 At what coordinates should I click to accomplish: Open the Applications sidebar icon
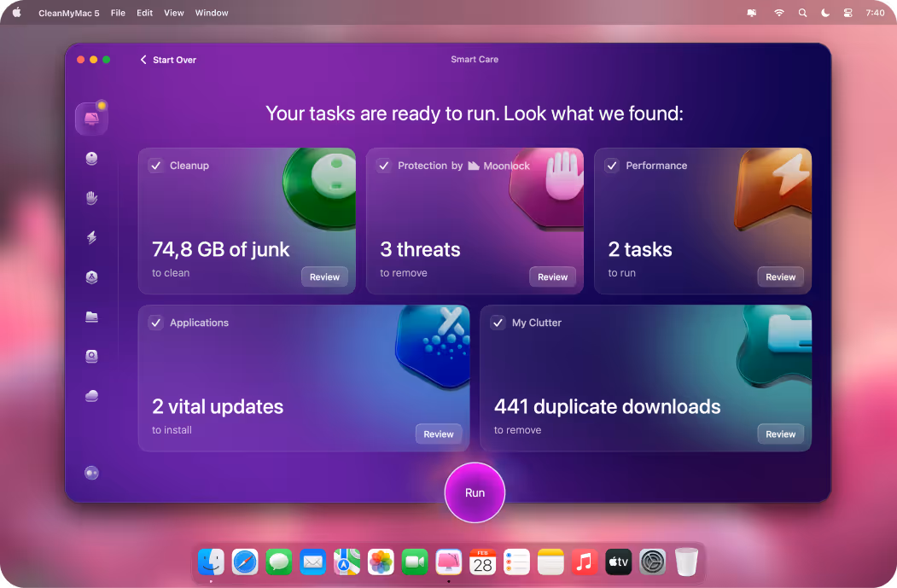click(91, 277)
